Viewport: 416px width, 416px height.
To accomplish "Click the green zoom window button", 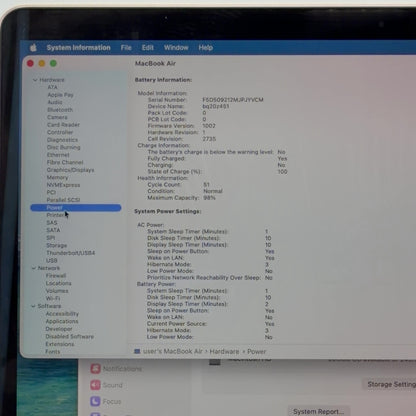I will coord(53,63).
